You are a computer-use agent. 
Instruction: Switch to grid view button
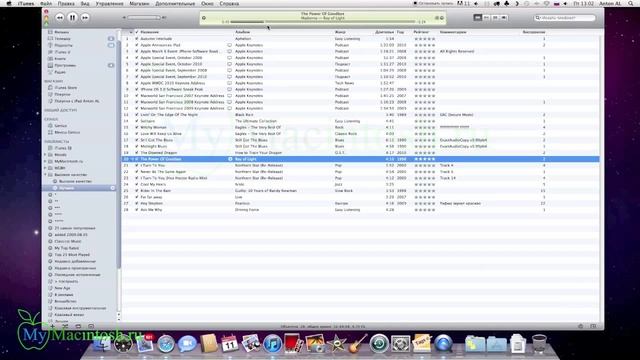[495, 18]
